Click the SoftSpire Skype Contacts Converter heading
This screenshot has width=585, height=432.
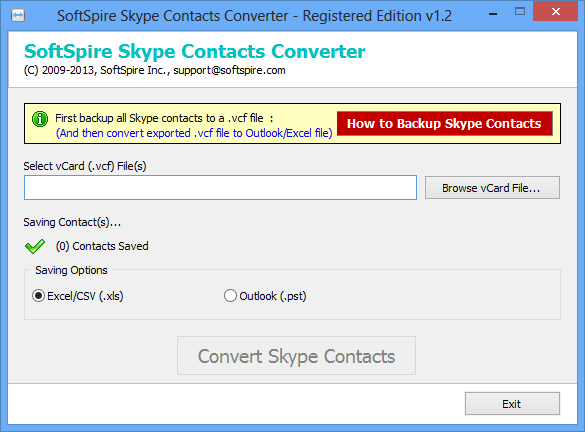[194, 51]
